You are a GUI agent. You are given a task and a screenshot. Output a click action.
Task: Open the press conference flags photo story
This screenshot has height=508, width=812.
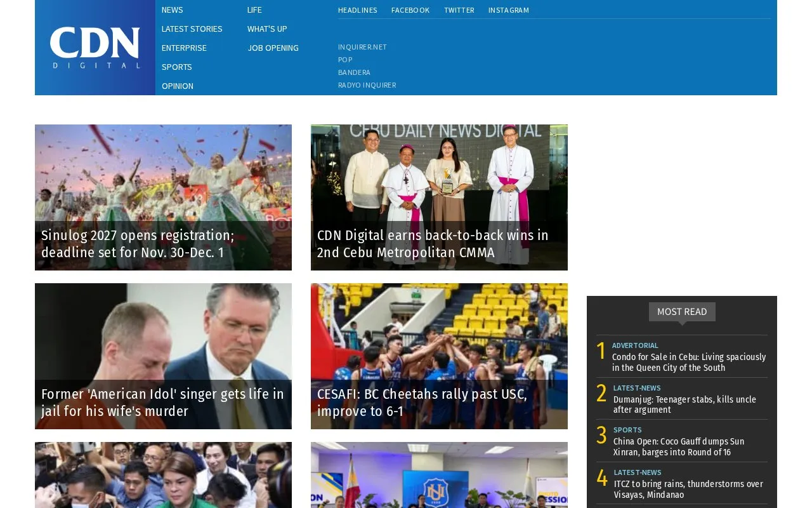point(439,475)
